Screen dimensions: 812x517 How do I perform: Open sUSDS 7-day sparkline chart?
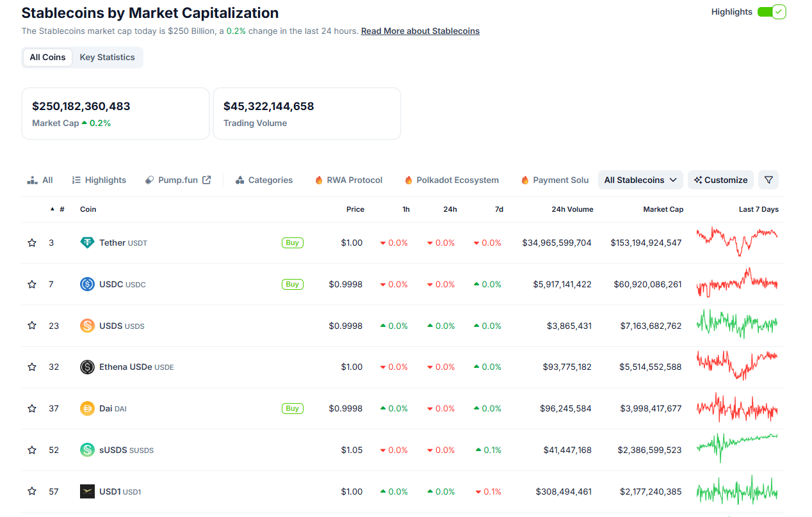(x=737, y=448)
